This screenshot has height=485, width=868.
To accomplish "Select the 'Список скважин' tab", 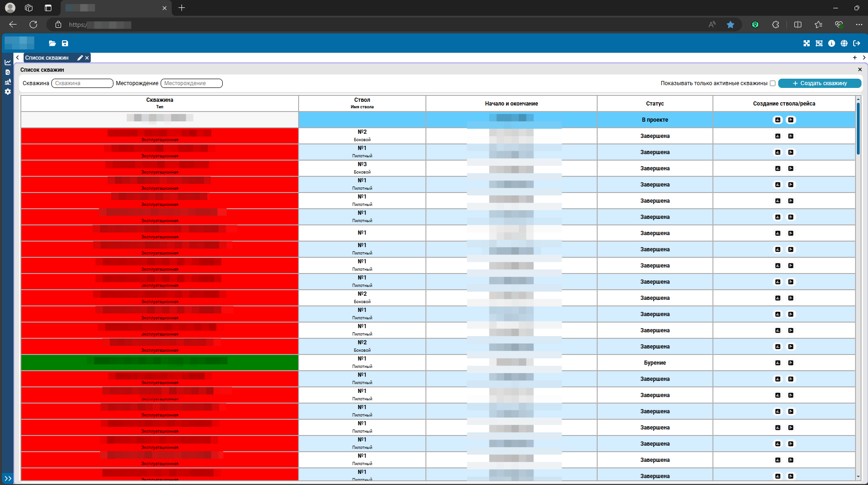I will (x=47, y=58).
